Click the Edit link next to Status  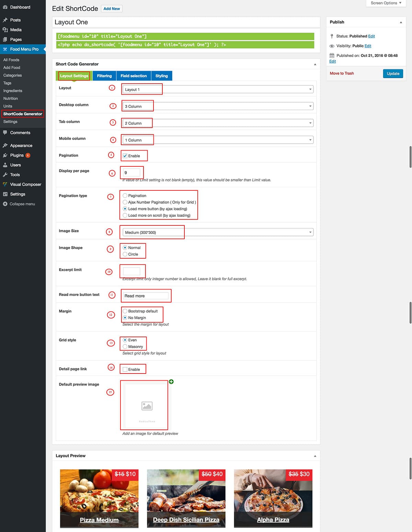(371, 36)
